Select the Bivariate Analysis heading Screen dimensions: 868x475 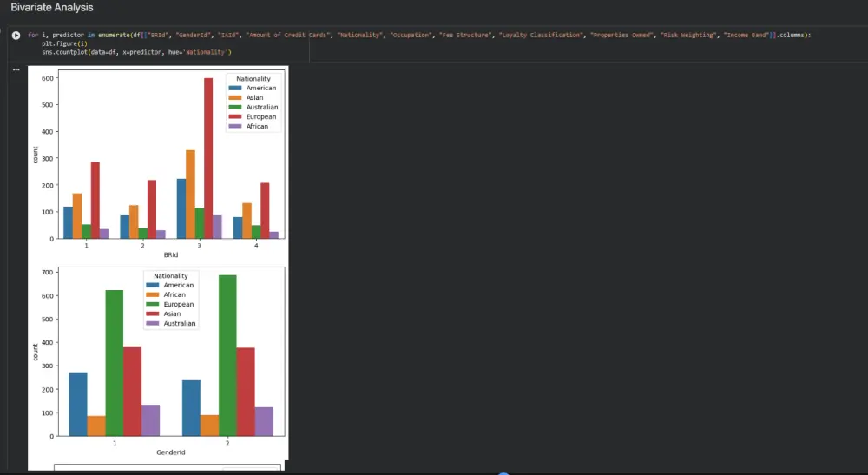pos(52,8)
